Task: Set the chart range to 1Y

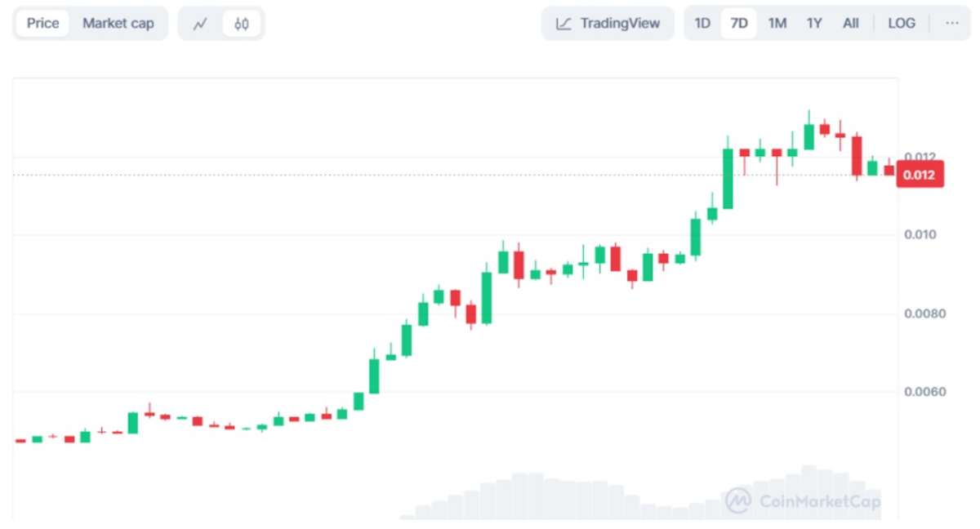Action: (x=814, y=23)
